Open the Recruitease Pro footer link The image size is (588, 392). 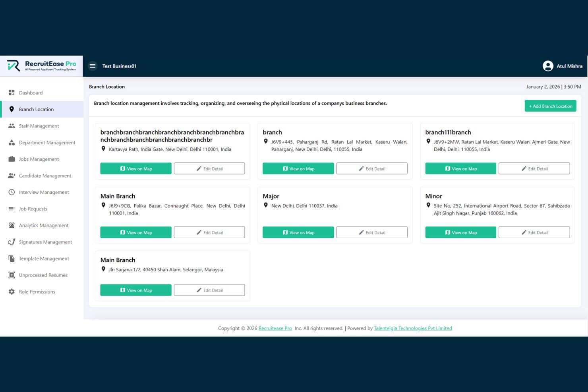[x=275, y=328]
